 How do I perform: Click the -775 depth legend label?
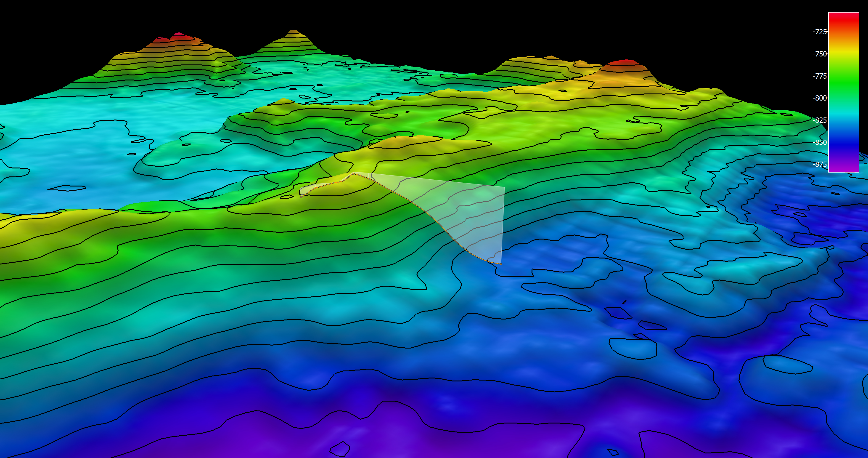[820, 76]
